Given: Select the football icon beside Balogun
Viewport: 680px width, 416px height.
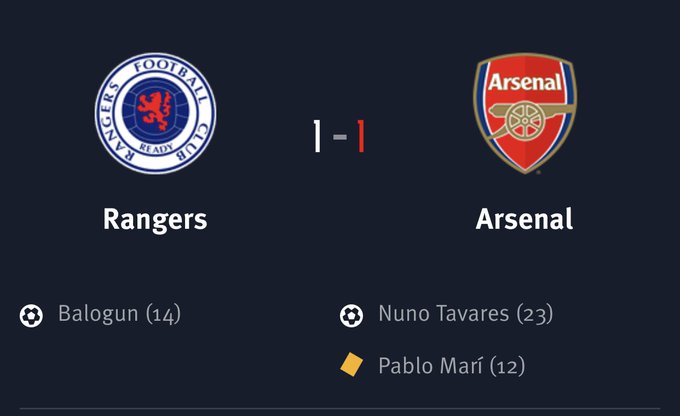Looking at the screenshot, I should coord(31,315).
